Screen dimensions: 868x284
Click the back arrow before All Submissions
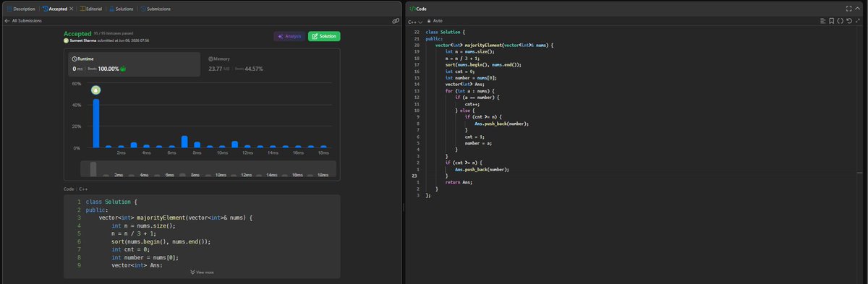pos(7,21)
